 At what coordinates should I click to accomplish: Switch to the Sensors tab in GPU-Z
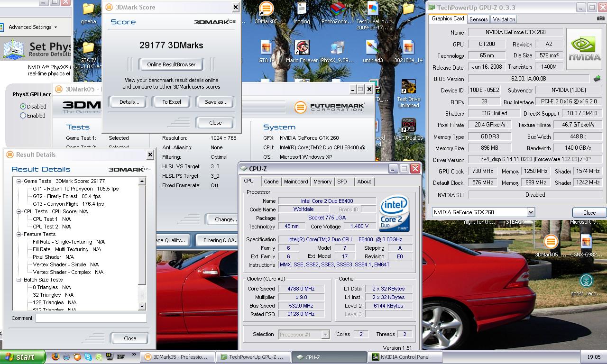pos(478,19)
